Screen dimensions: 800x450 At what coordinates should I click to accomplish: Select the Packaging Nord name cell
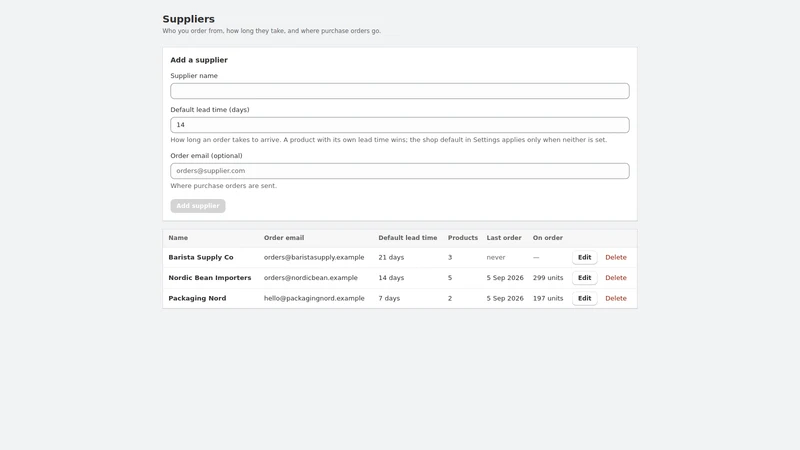[197, 298]
